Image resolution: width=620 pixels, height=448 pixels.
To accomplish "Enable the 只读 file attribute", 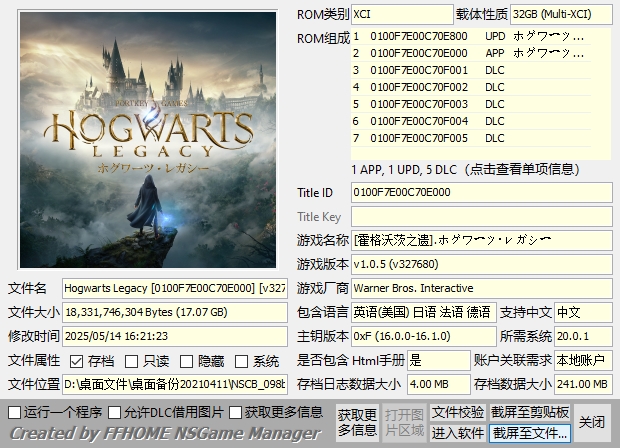I will click(x=131, y=361).
